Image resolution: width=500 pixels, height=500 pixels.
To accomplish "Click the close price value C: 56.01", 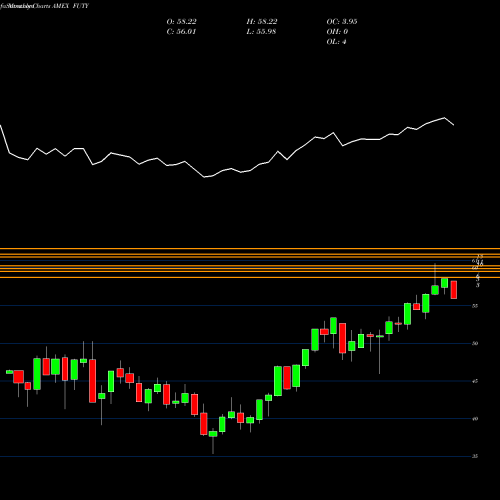I will coord(181,32).
